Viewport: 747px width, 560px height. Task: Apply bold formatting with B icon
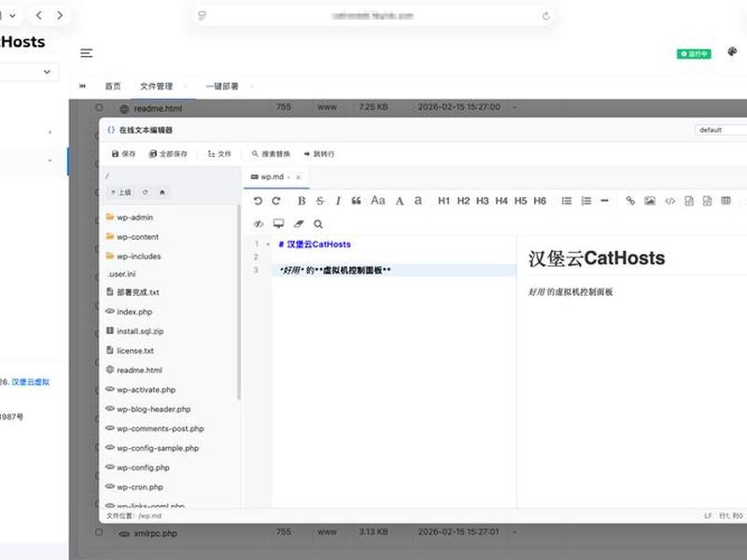click(x=301, y=201)
